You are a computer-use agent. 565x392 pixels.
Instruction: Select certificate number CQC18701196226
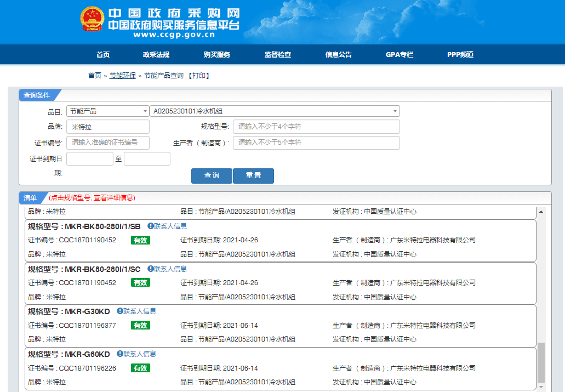point(87,368)
